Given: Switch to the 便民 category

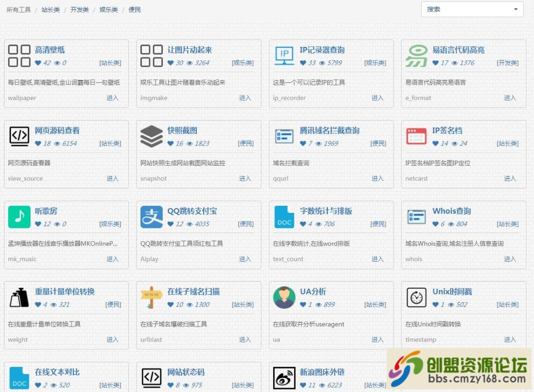Looking at the screenshot, I should pos(134,9).
